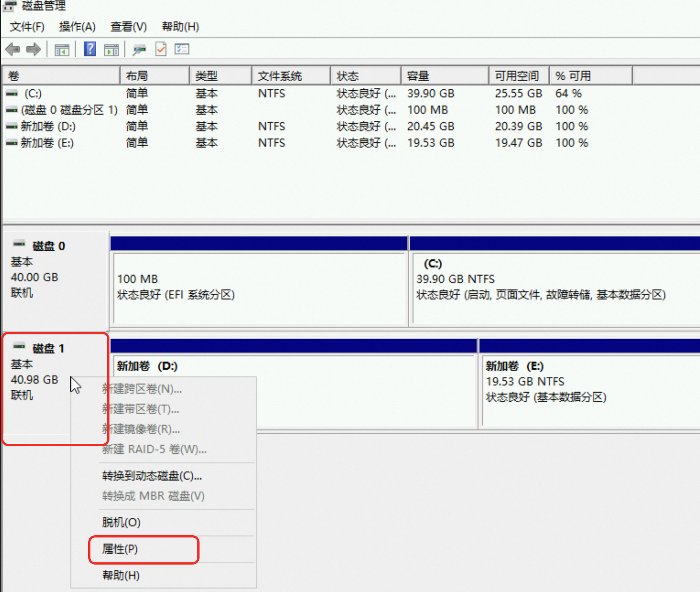
Task: Select the (C:) volume row name
Action: pos(33,93)
